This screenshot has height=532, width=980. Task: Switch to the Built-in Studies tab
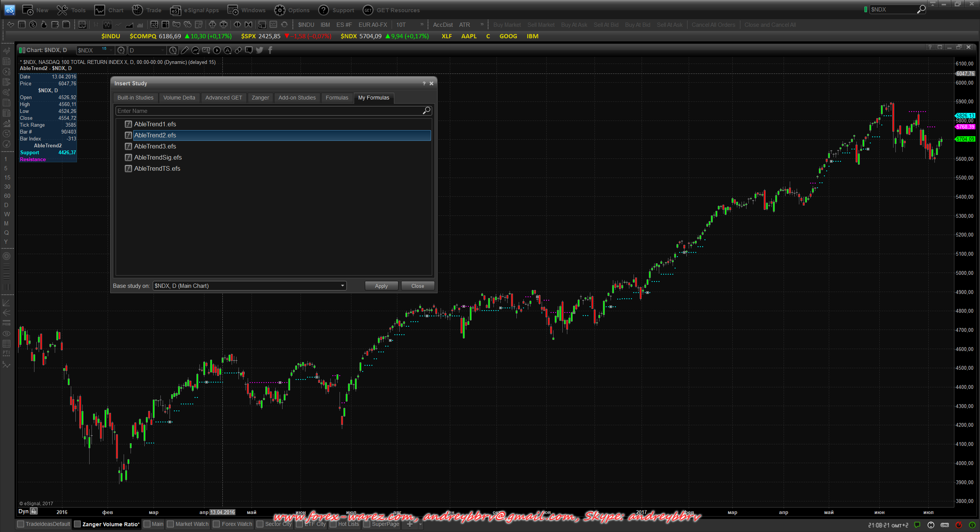click(x=135, y=98)
